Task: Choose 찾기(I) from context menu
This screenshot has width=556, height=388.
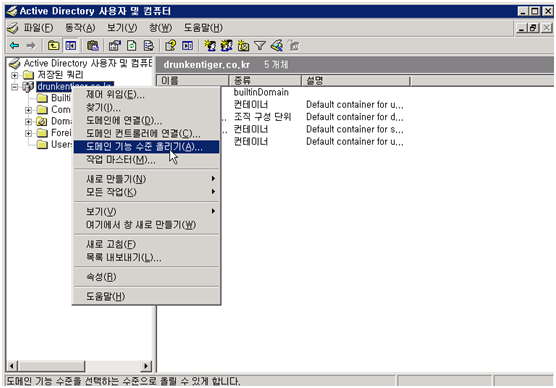Action: [x=146, y=108]
